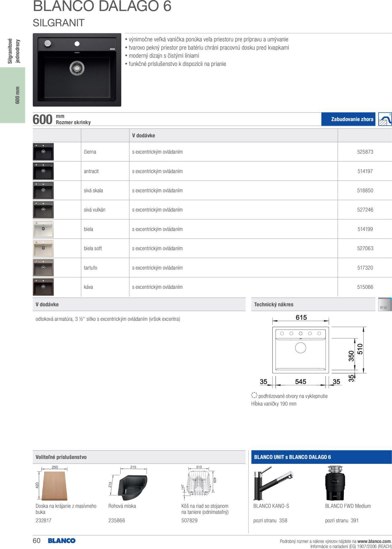Select the Silgranitové jednodrezy side tab
Viewport: 392px width, 549px height.
coord(14,51)
